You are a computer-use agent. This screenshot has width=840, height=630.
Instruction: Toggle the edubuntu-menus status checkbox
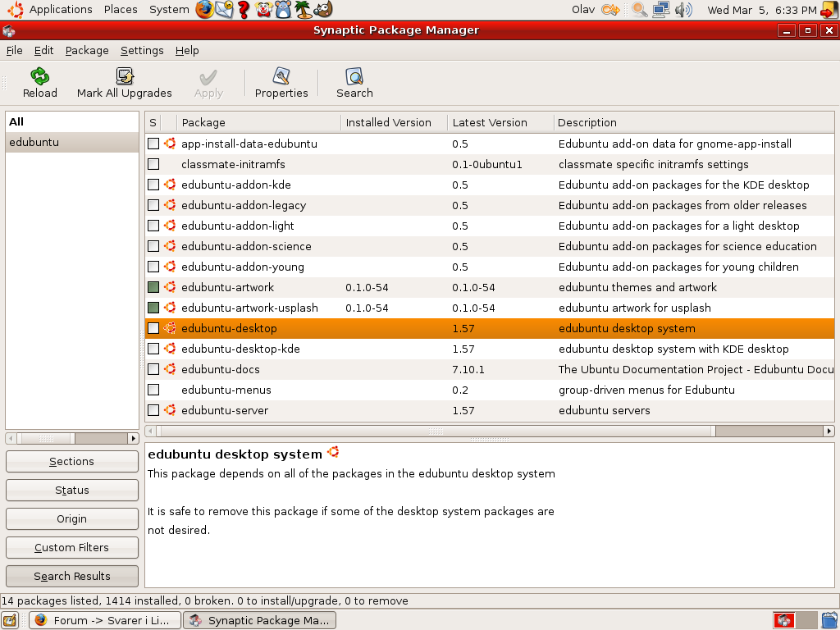(153, 390)
